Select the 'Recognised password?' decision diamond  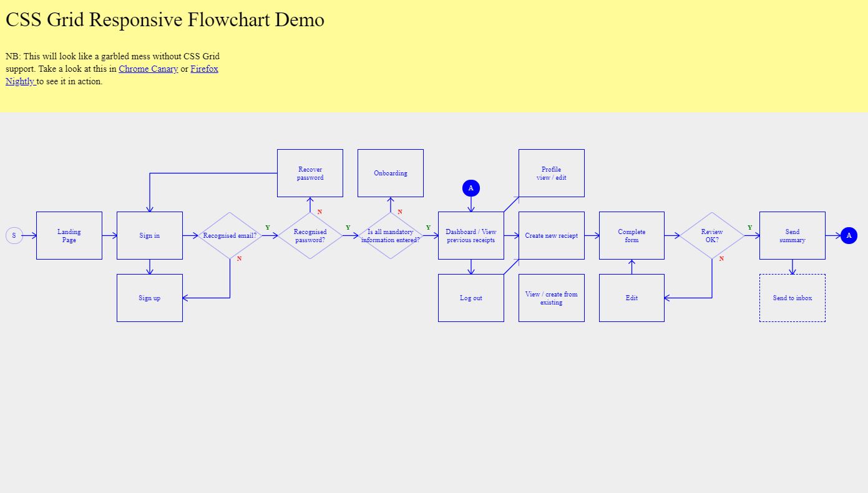310,235
